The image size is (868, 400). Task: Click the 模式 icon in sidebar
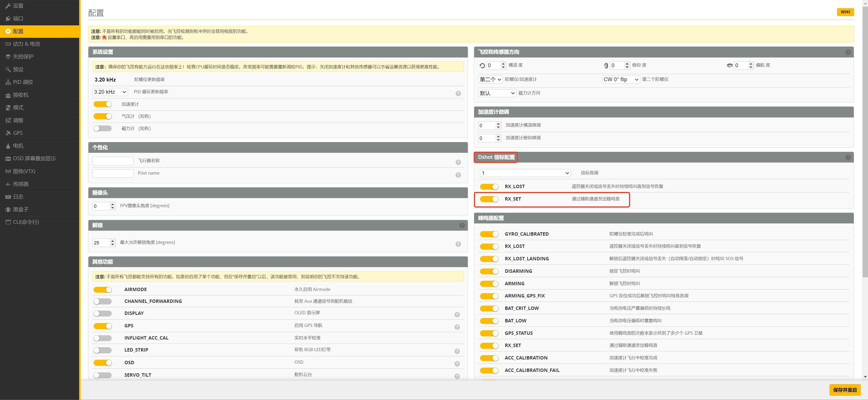pos(8,108)
